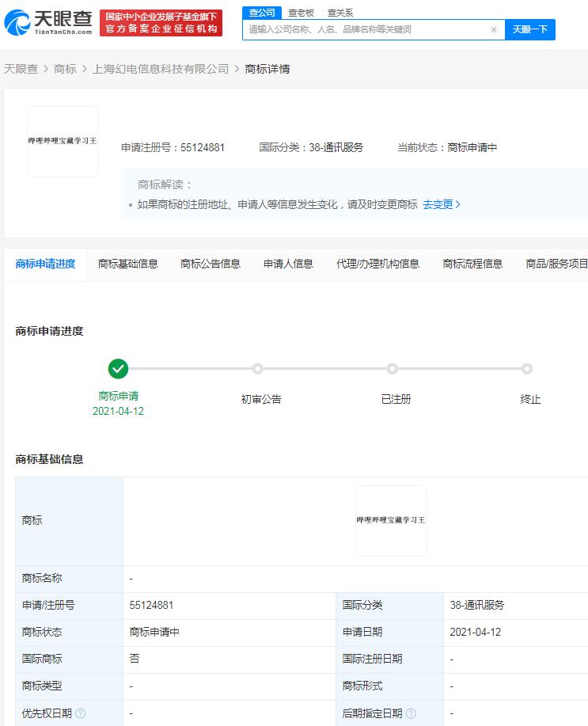588x726 pixels.
Task: Click the 55124881 value in the table
Action: (x=151, y=605)
